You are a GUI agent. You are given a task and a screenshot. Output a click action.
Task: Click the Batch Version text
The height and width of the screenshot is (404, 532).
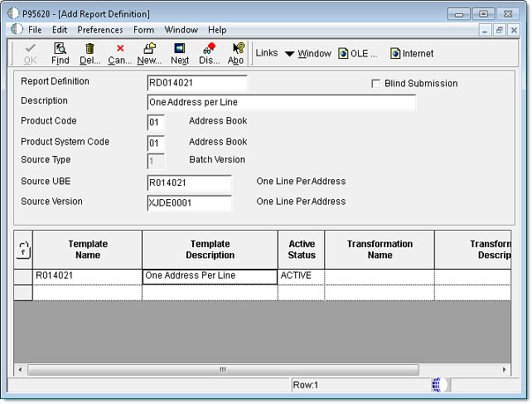click(x=217, y=159)
